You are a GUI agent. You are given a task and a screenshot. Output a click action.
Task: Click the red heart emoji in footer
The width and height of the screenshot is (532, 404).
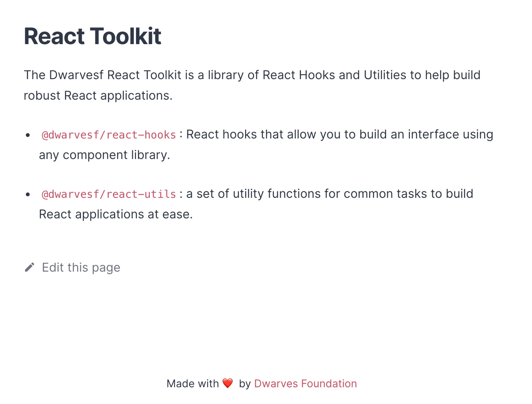tap(228, 383)
